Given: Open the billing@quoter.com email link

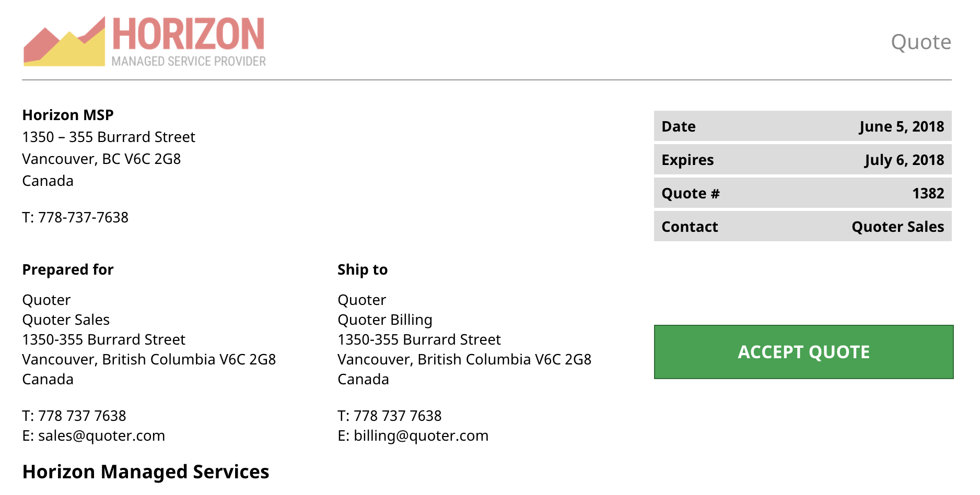Looking at the screenshot, I should click(x=421, y=435).
